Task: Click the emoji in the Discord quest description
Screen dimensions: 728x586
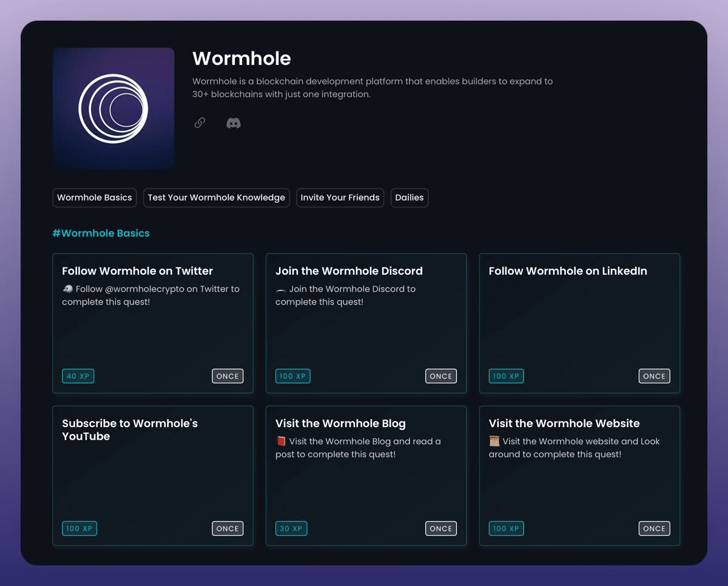Action: click(281, 290)
